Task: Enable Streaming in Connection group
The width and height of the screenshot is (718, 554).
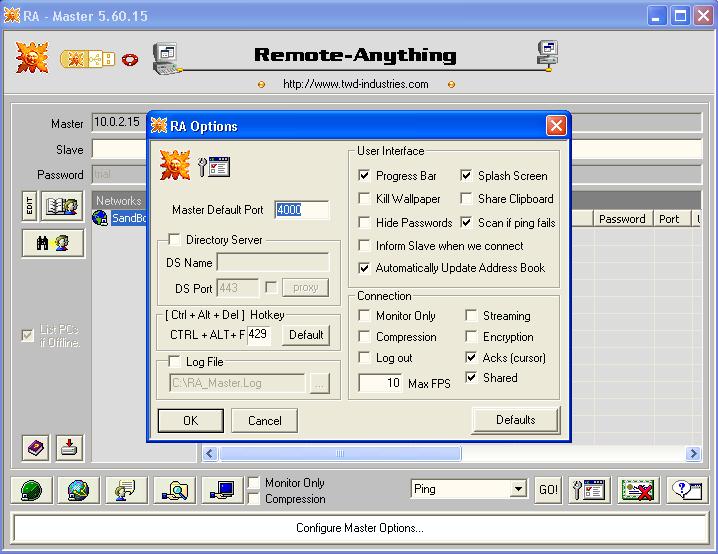Action: pyautogui.click(x=471, y=315)
